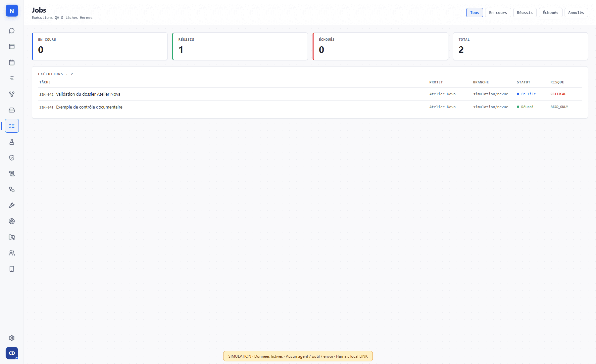Open the folder tree icon in sidebar
Image resolution: width=596 pixels, height=364 pixels.
12,237
